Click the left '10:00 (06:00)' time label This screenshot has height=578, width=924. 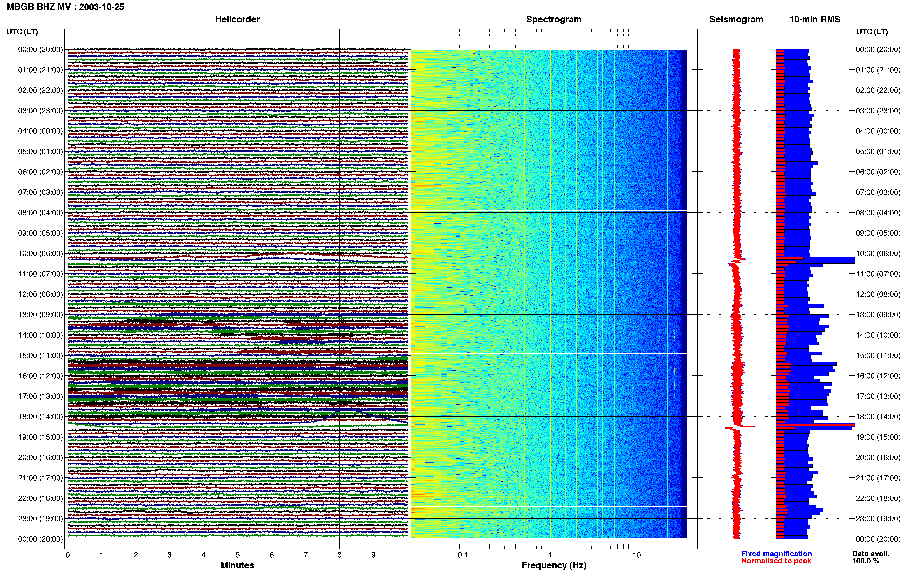(x=41, y=253)
